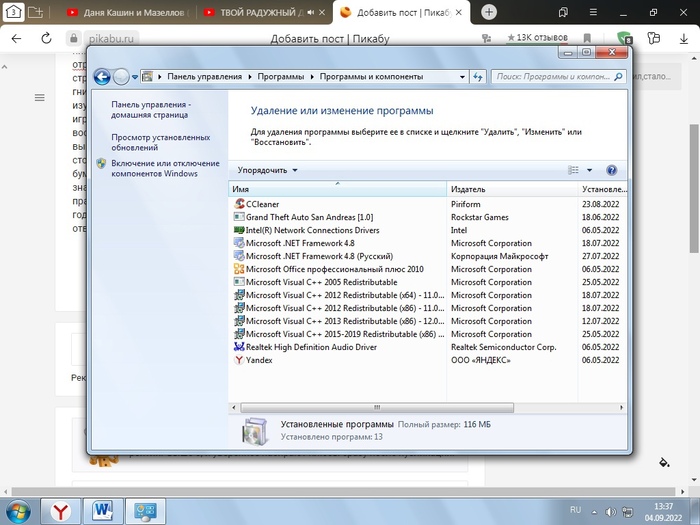This screenshot has height=525, width=700.
Task: Open the address bar history dropdown
Action: 462,77
